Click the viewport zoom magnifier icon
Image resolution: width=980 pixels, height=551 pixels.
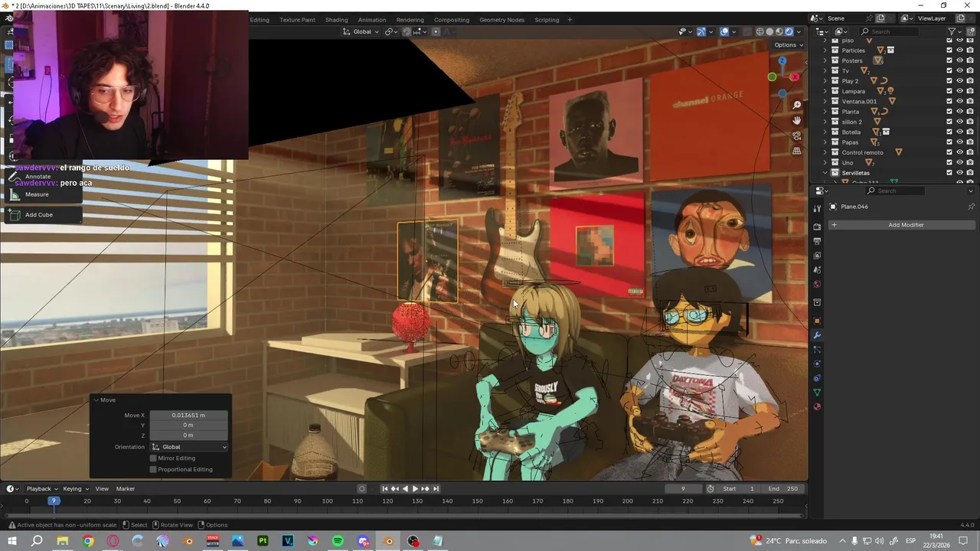pos(797,105)
